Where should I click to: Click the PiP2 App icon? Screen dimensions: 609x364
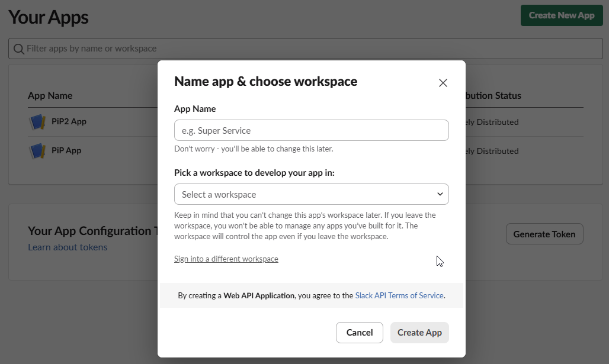tap(37, 122)
